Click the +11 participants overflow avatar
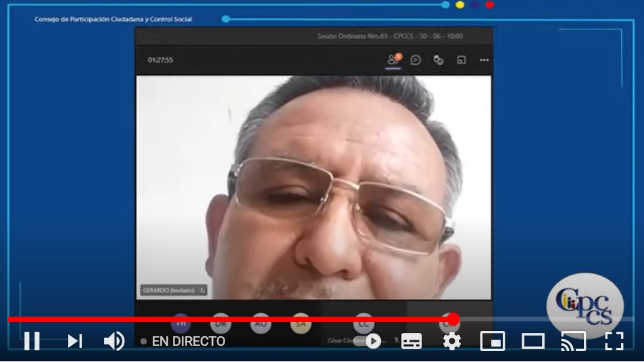 pos(180,323)
